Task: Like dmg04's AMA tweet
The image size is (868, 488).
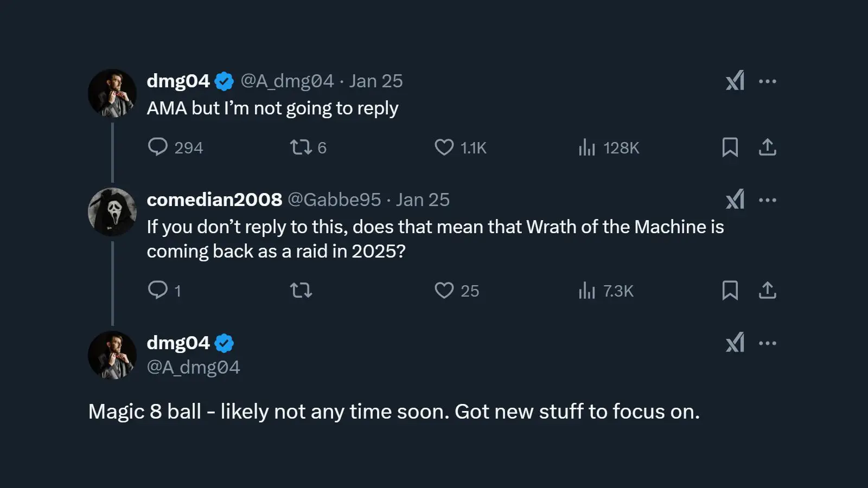Action: click(x=444, y=147)
